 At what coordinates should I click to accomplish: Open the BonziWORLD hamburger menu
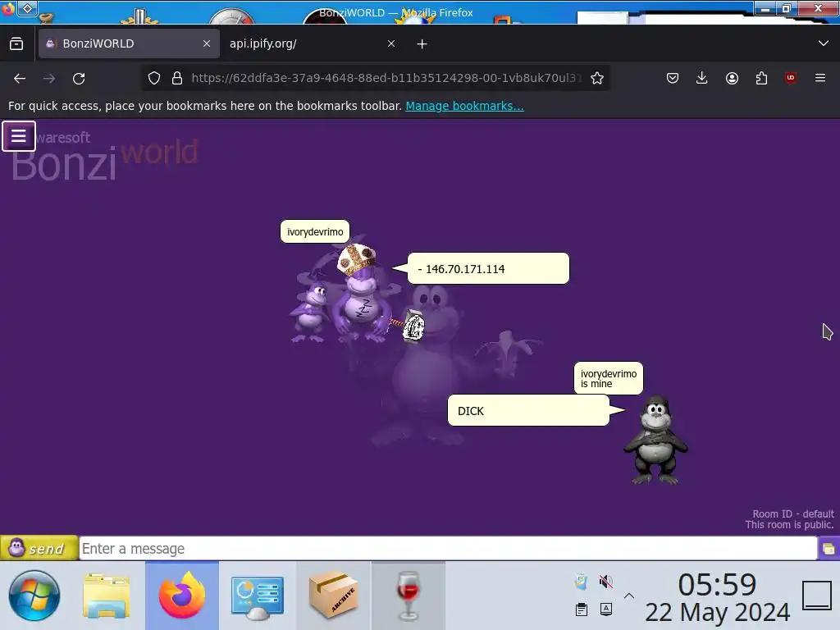click(19, 136)
